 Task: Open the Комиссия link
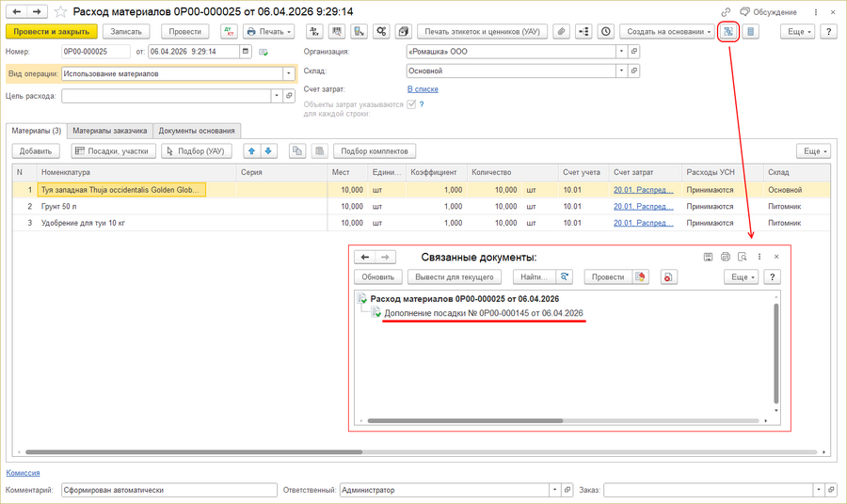point(23,472)
